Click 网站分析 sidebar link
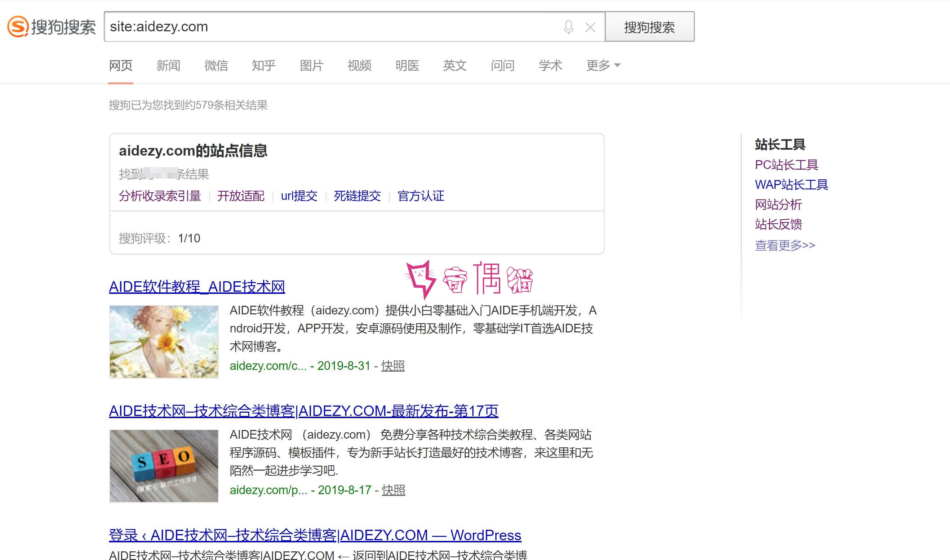 coord(778,205)
